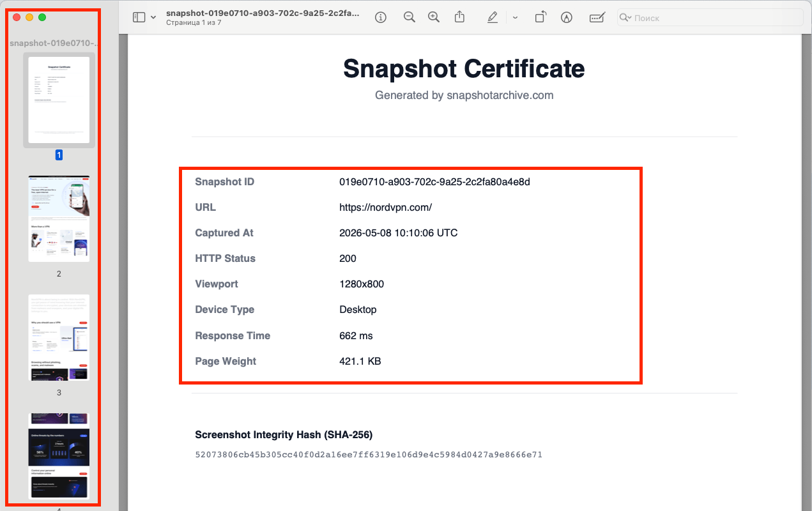Screen dimensions: 812x511
Task: Click the 'Snapshot ID' label
Action: pyautogui.click(x=224, y=182)
